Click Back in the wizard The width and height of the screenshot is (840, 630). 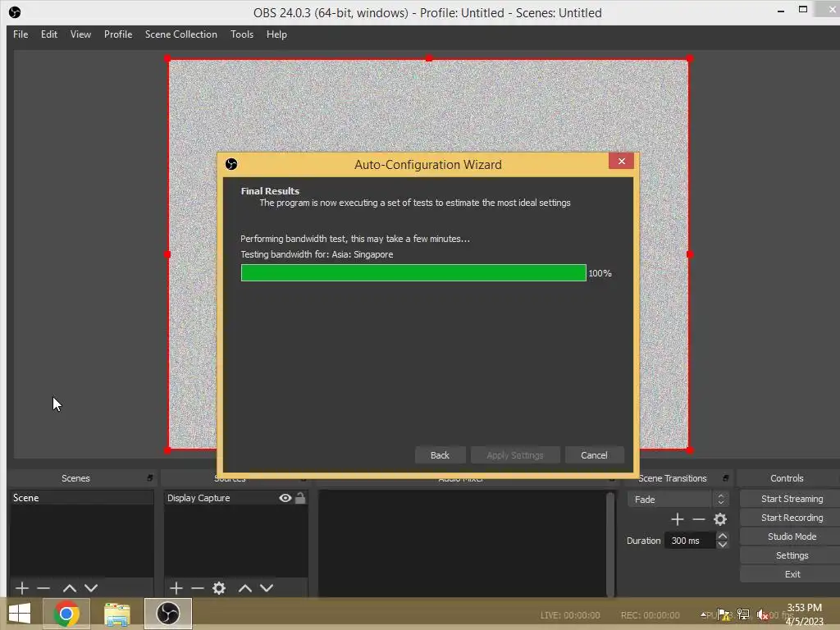click(440, 455)
